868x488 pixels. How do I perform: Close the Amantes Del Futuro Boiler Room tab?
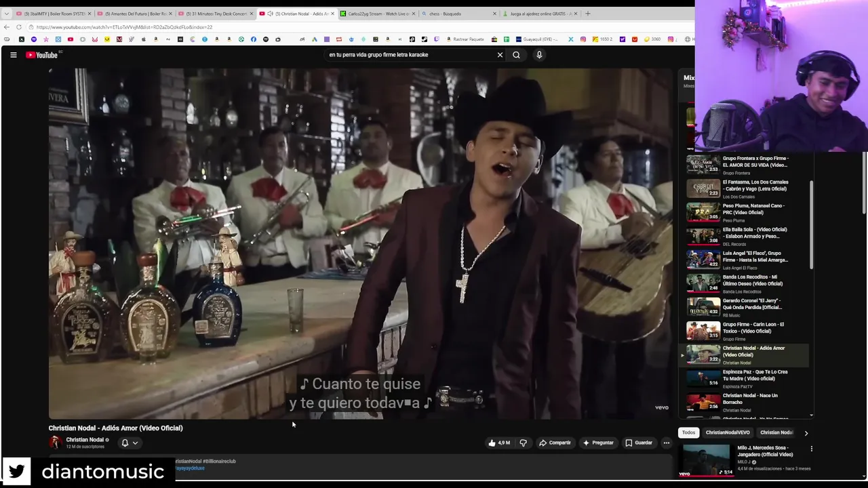(x=170, y=14)
